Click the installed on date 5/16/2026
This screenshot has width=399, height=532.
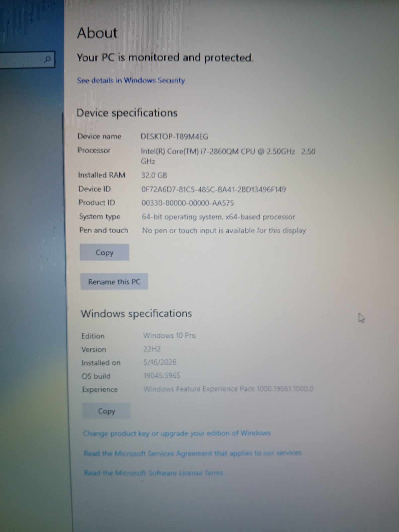pos(160,362)
